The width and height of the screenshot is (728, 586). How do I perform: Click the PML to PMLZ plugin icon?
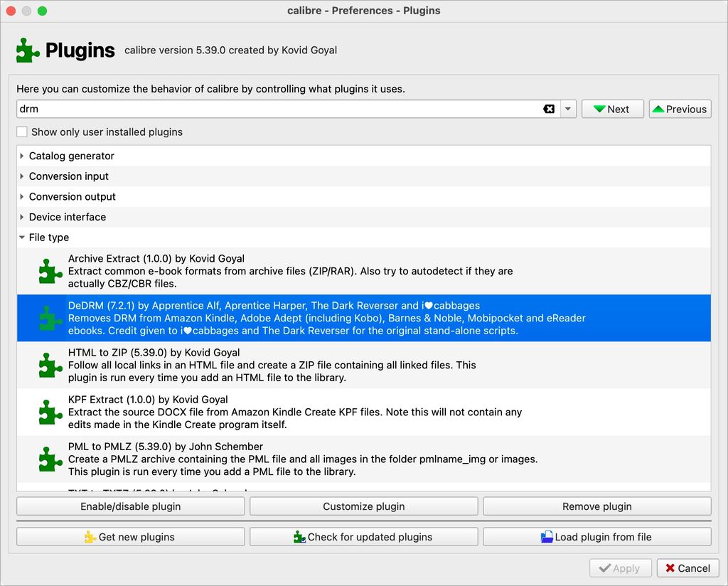pyautogui.click(x=50, y=459)
